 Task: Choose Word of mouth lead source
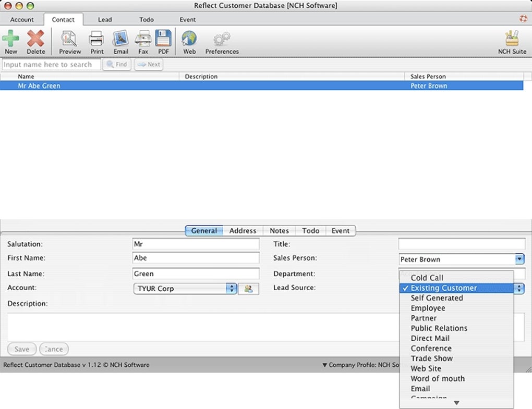[x=456, y=378]
